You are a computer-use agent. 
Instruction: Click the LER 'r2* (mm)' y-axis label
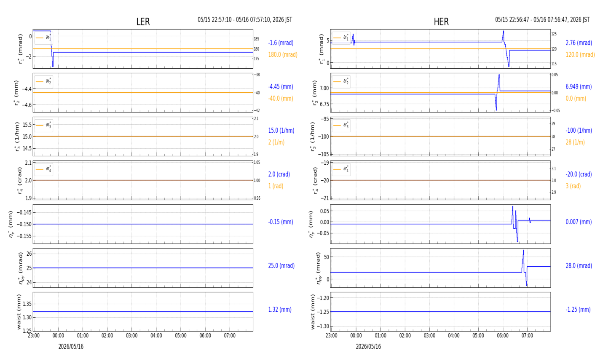(18, 93)
